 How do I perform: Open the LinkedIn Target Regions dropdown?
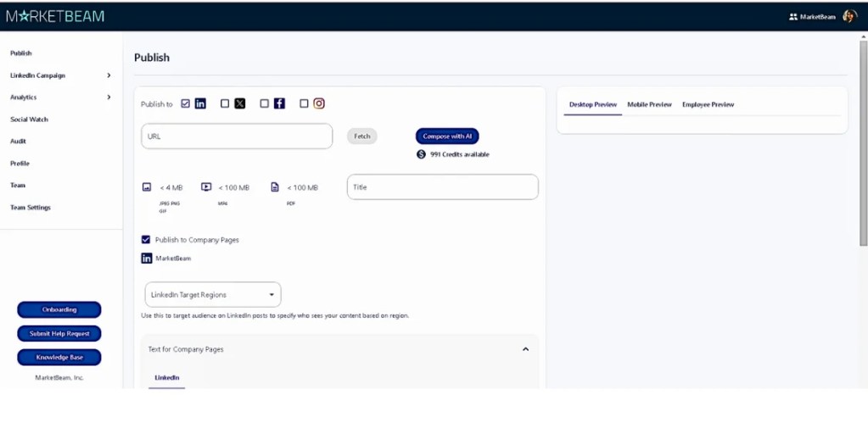coord(213,295)
